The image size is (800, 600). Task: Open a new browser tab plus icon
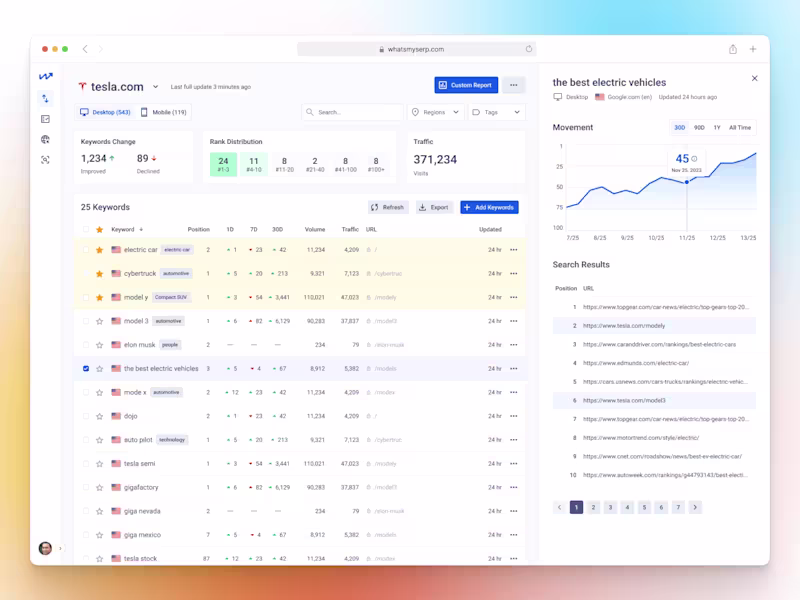coord(753,49)
